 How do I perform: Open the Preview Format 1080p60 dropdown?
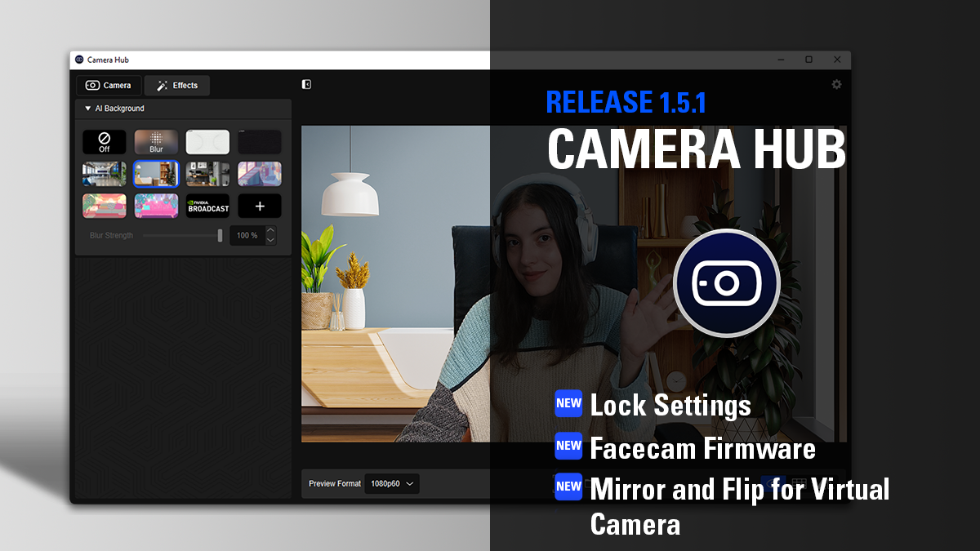coord(392,484)
